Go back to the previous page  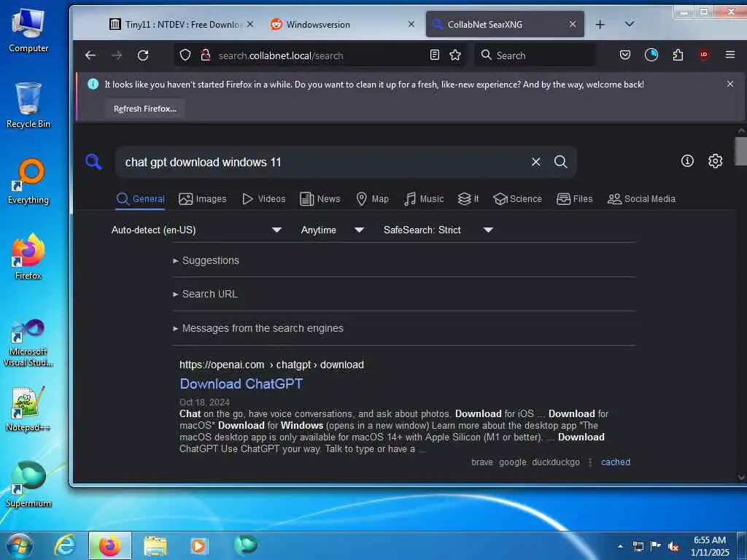90,55
